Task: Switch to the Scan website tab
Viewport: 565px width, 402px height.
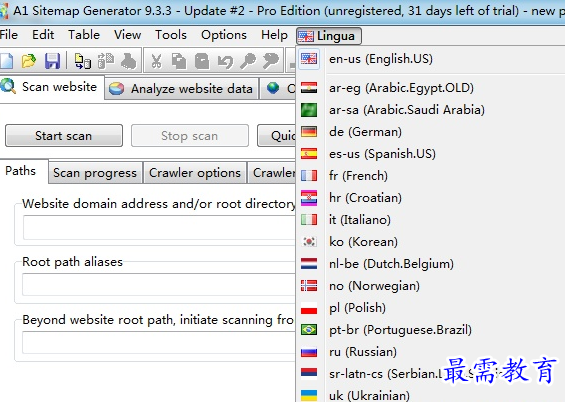Action: pos(52,88)
